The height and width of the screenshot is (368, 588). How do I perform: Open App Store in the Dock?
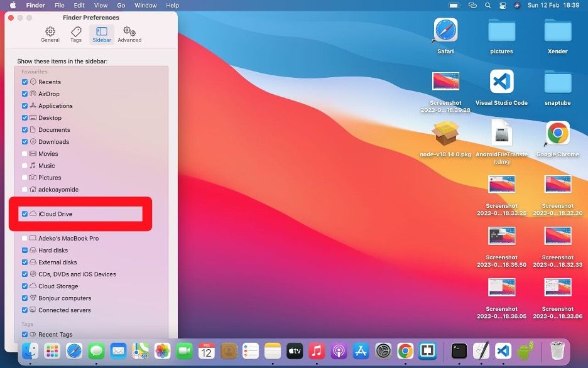click(361, 351)
